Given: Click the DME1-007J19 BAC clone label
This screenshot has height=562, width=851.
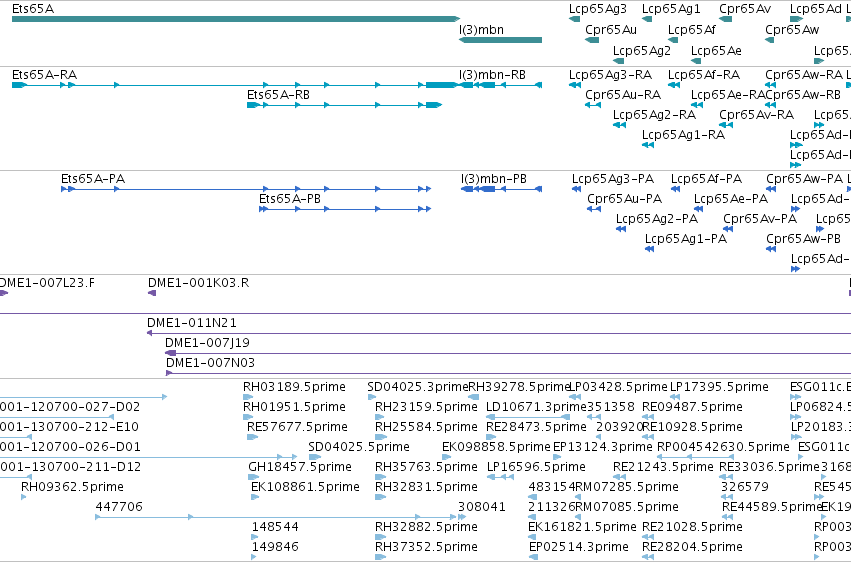Looking at the screenshot, I should click(x=207, y=343).
